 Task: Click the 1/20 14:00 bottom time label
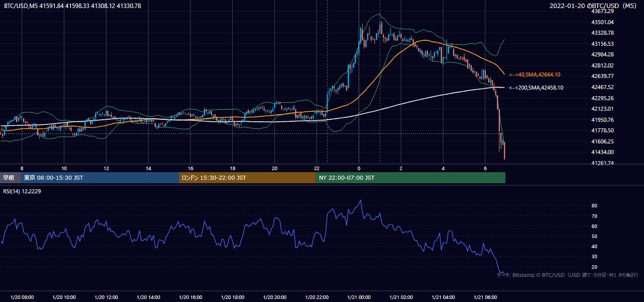148,297
